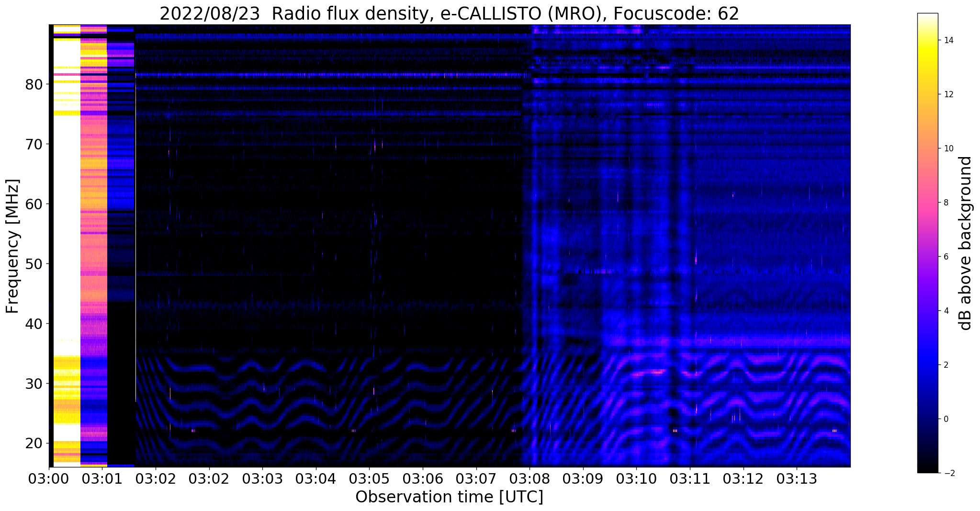Click the 03:08 time tick label
Image resolution: width=980 pixels, height=511 pixels.
pyautogui.click(x=529, y=478)
